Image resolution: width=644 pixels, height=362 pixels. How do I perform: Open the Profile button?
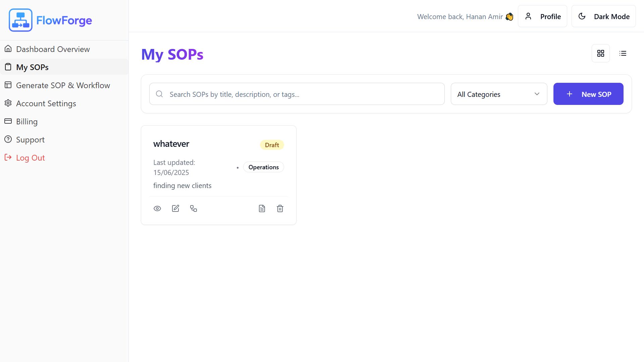click(x=542, y=16)
